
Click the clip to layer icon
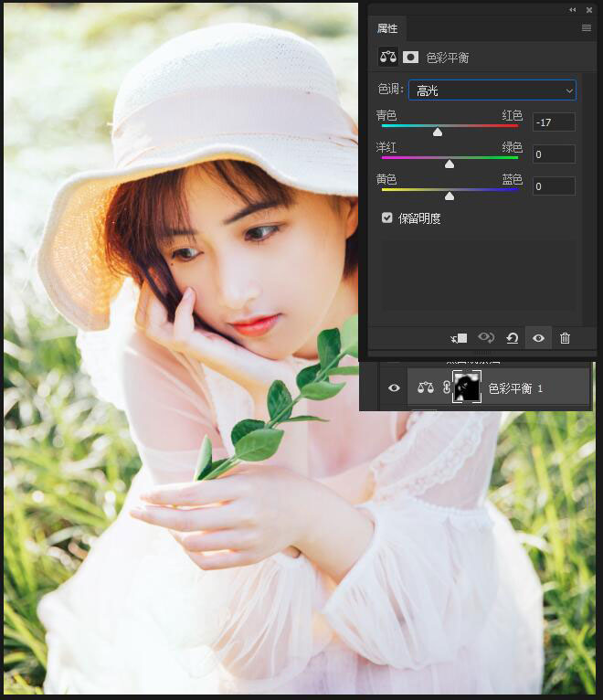(x=459, y=338)
